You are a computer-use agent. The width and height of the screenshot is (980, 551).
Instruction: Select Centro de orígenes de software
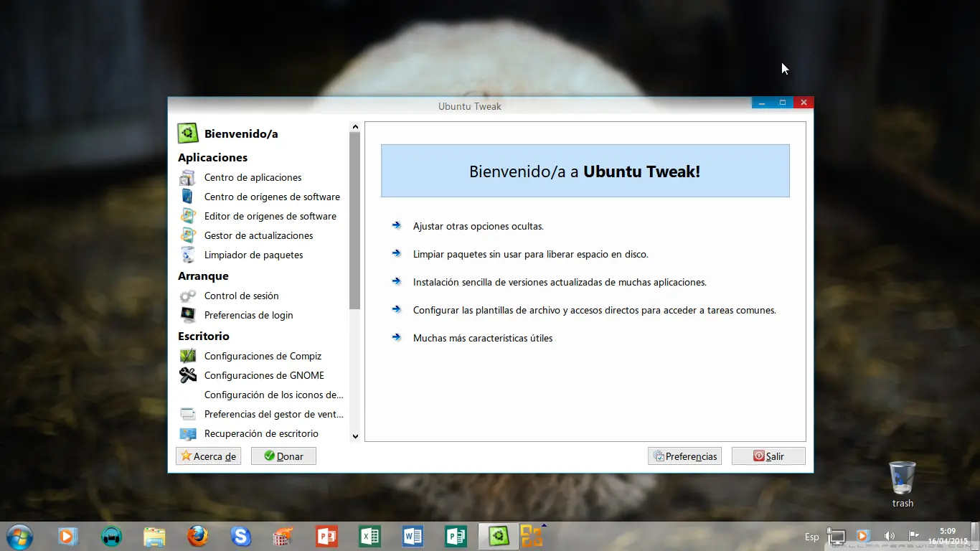click(272, 197)
